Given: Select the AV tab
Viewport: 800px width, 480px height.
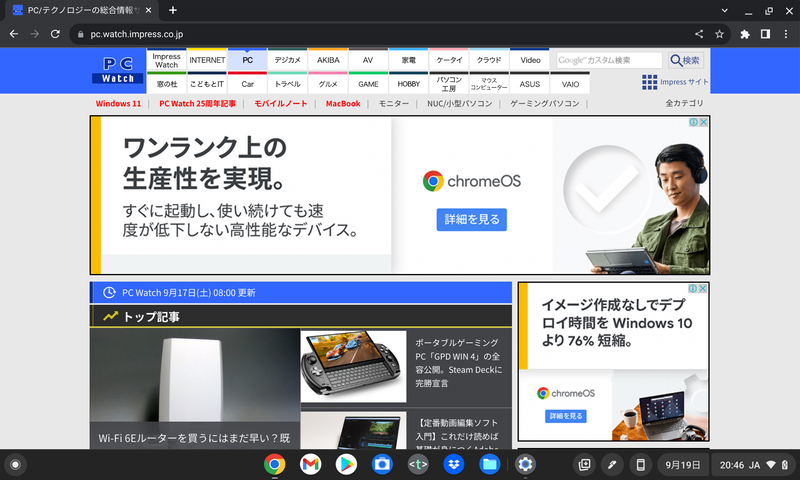Looking at the screenshot, I should 368,60.
